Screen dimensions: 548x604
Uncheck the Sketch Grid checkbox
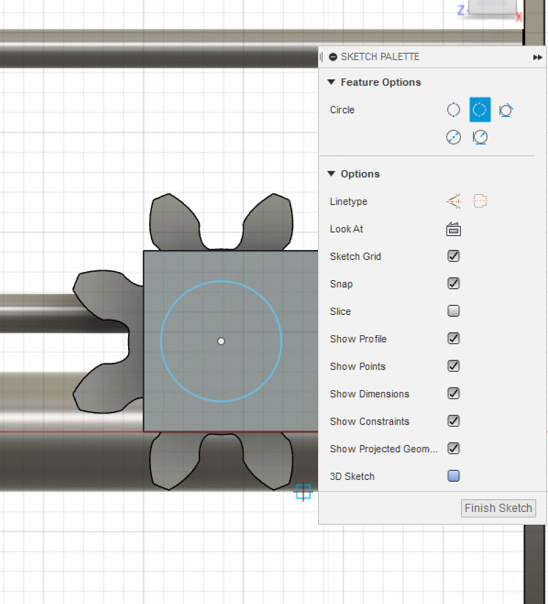tap(453, 256)
